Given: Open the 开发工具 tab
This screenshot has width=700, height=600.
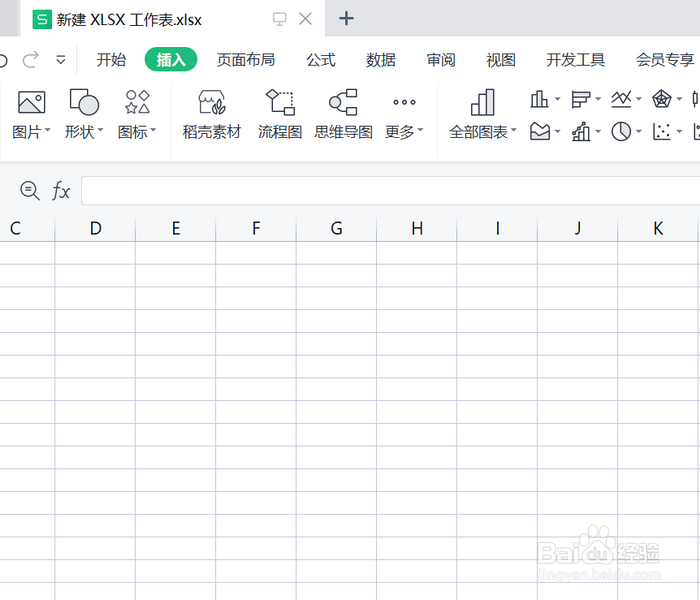Looking at the screenshot, I should 575,59.
